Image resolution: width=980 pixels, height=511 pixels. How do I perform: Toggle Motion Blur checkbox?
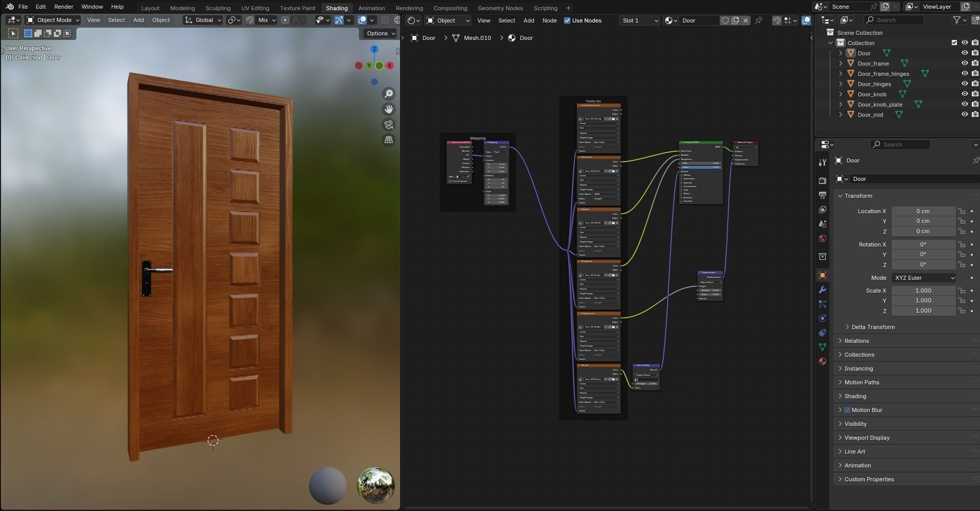coord(847,410)
